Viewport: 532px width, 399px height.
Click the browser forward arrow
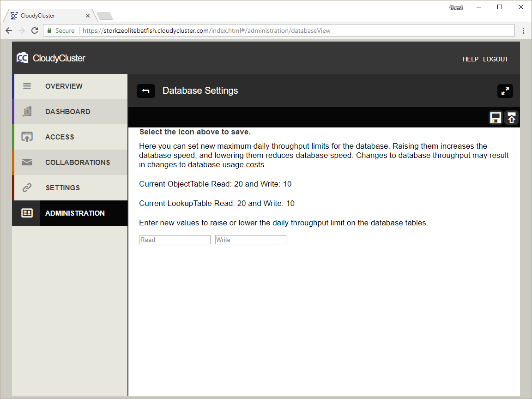coord(22,30)
